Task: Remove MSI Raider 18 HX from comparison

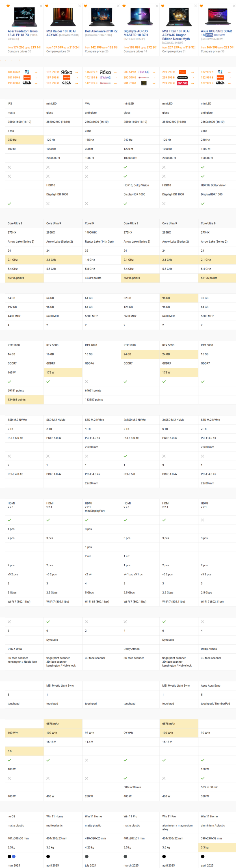Action: 80,6
